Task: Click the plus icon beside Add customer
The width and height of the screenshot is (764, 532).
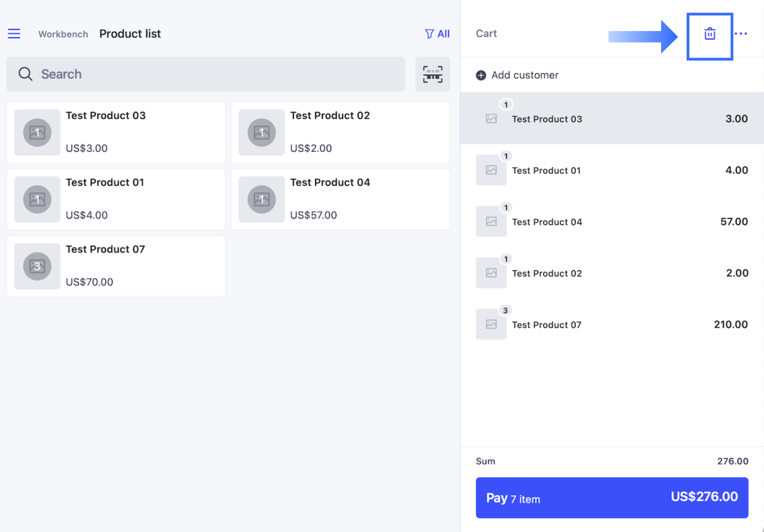Action: coord(481,75)
